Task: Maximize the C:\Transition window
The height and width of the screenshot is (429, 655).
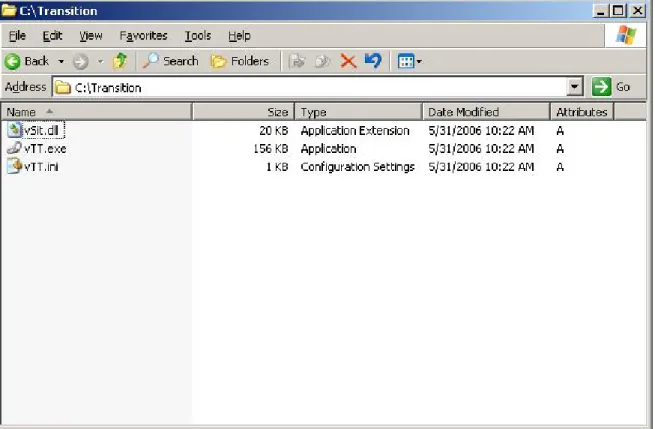Action: click(619, 10)
